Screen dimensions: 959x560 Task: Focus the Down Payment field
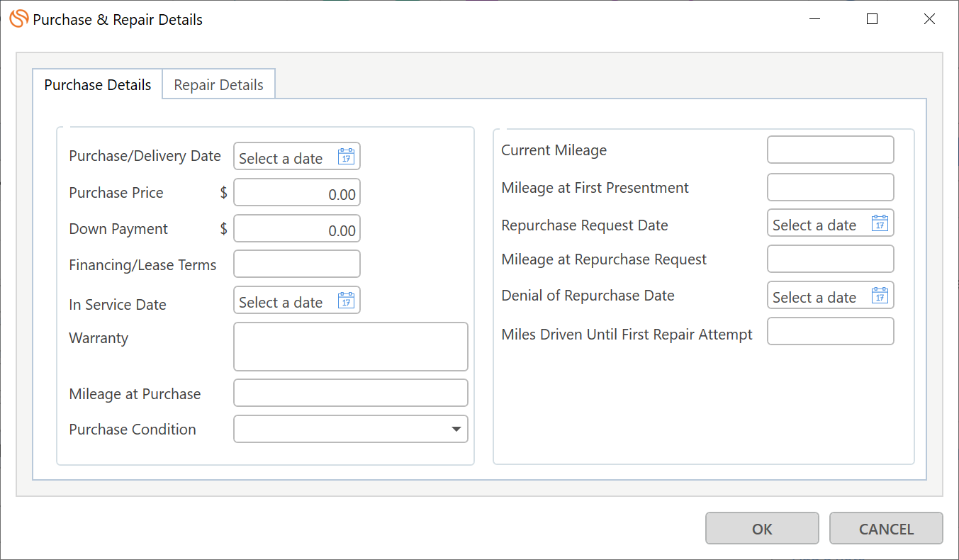pyautogui.click(x=297, y=229)
